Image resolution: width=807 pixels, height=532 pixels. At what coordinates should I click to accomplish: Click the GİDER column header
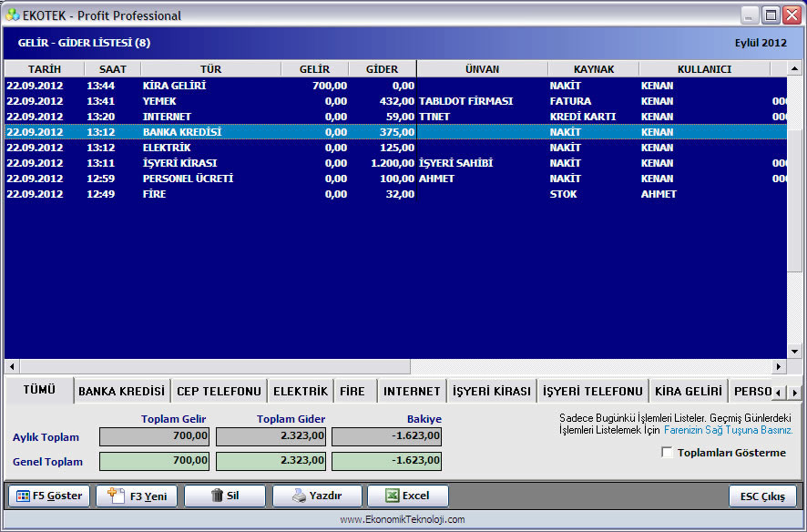point(382,69)
